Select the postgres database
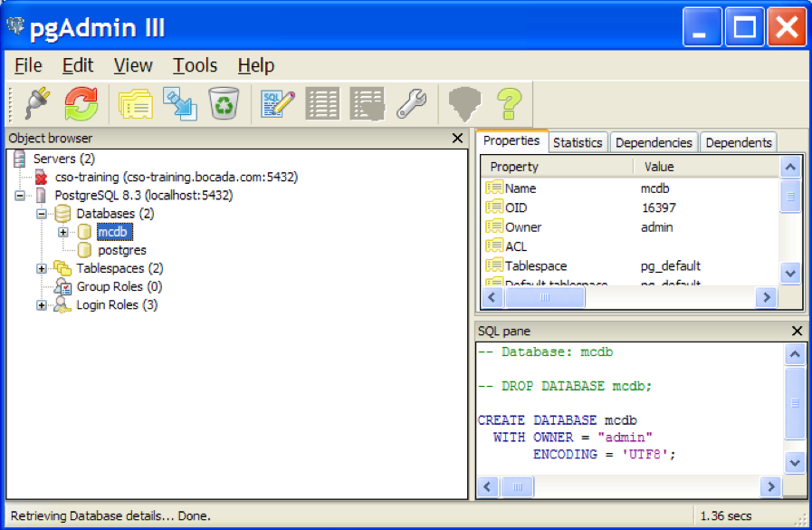The height and width of the screenshot is (530, 812). pos(121,250)
